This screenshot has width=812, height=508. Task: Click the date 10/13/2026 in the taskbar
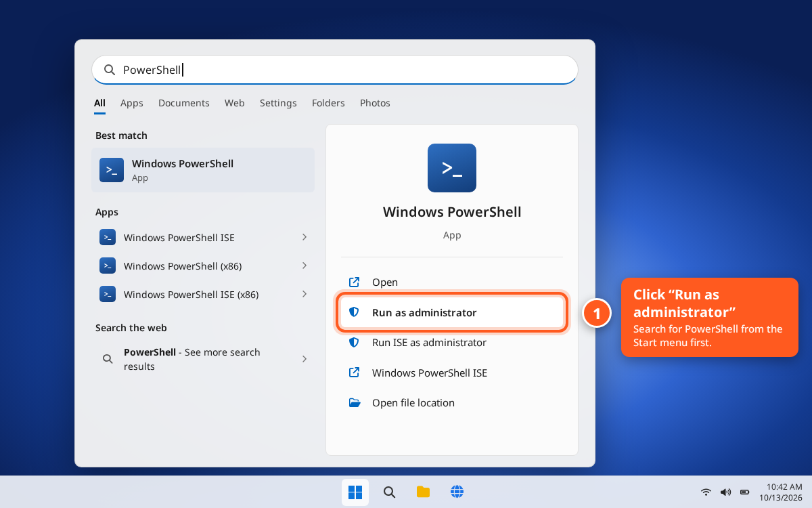coord(781,498)
